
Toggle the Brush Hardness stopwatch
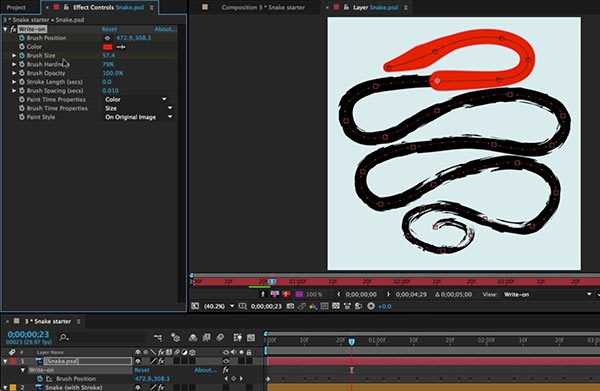[22, 64]
